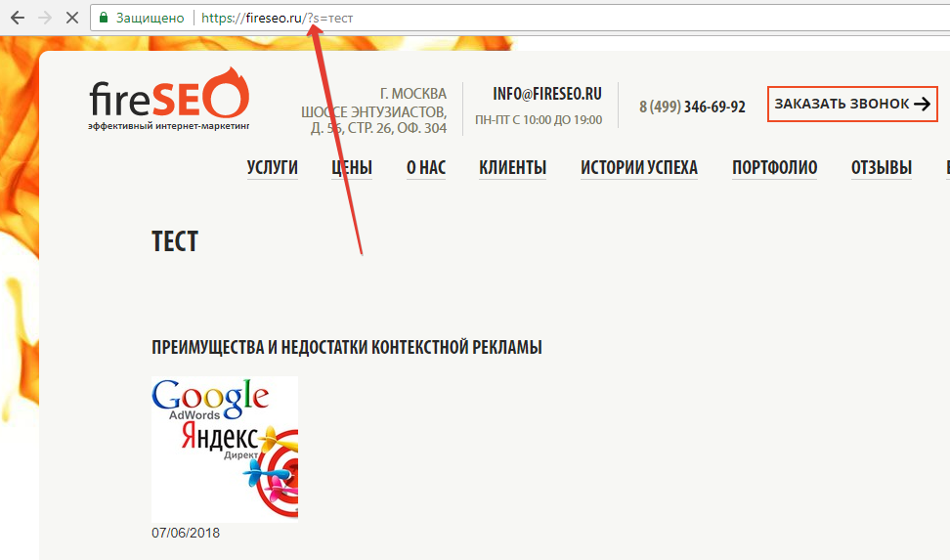Open the Отзывы menu item
Image resolution: width=950 pixels, height=560 pixels.
pyautogui.click(x=881, y=168)
